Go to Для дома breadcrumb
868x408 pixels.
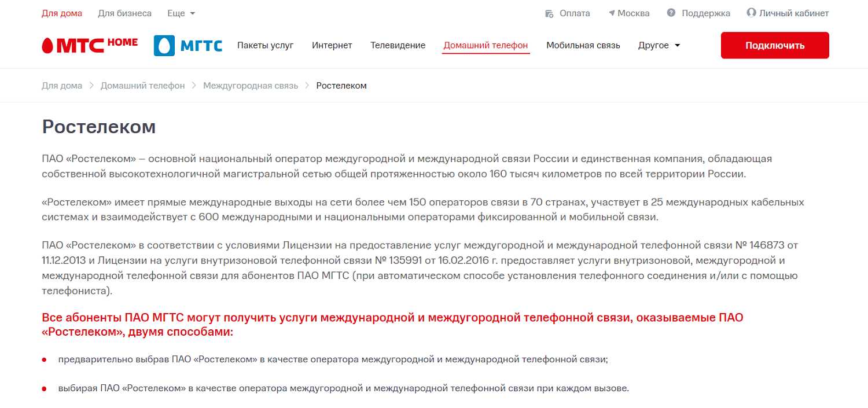click(x=62, y=86)
